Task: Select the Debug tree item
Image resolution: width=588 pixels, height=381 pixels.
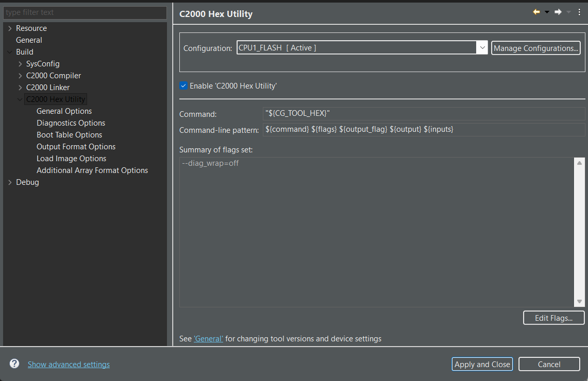Action: 27,182
